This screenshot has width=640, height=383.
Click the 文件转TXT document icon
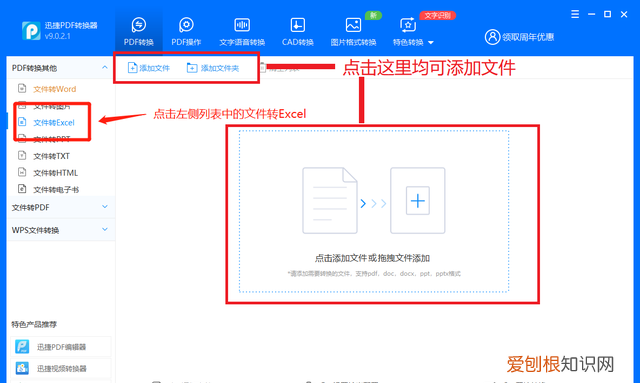click(22, 156)
